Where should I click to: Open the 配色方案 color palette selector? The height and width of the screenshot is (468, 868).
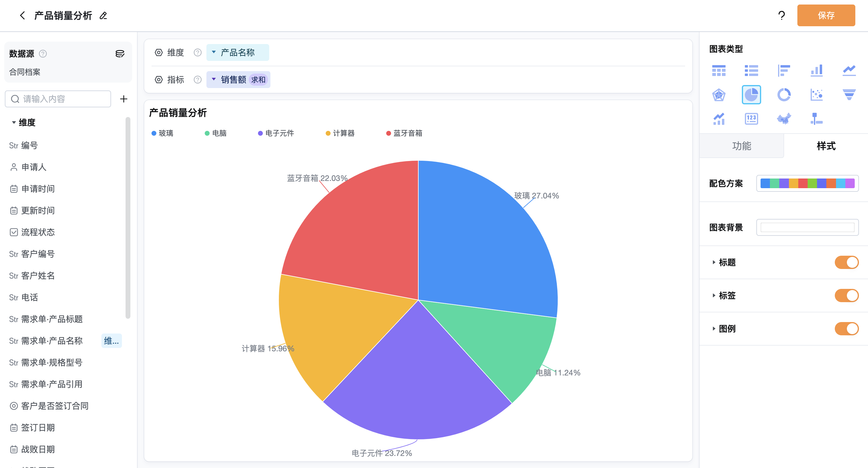pos(807,184)
